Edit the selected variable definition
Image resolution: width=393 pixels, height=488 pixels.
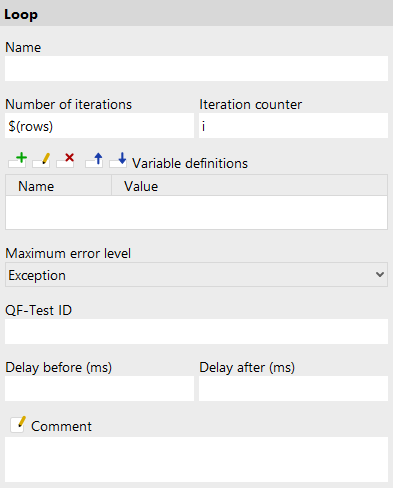point(41,160)
